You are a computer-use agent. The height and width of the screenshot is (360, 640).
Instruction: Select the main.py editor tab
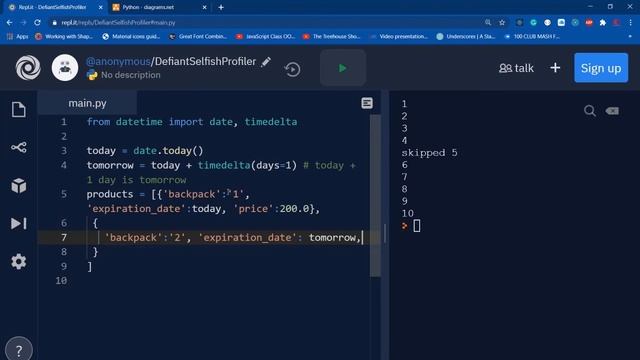(x=87, y=103)
